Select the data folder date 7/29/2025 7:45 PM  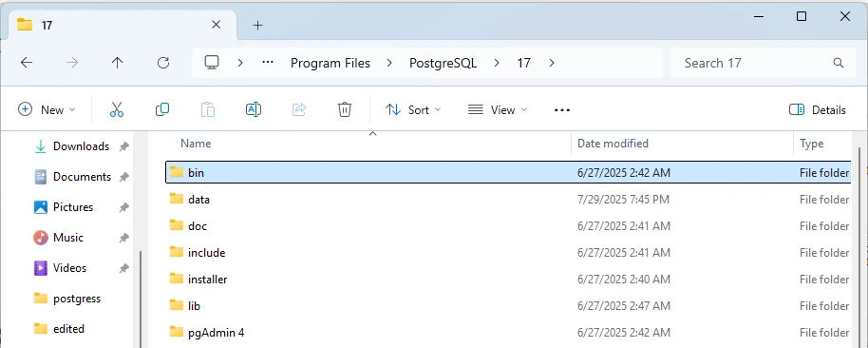tap(623, 200)
